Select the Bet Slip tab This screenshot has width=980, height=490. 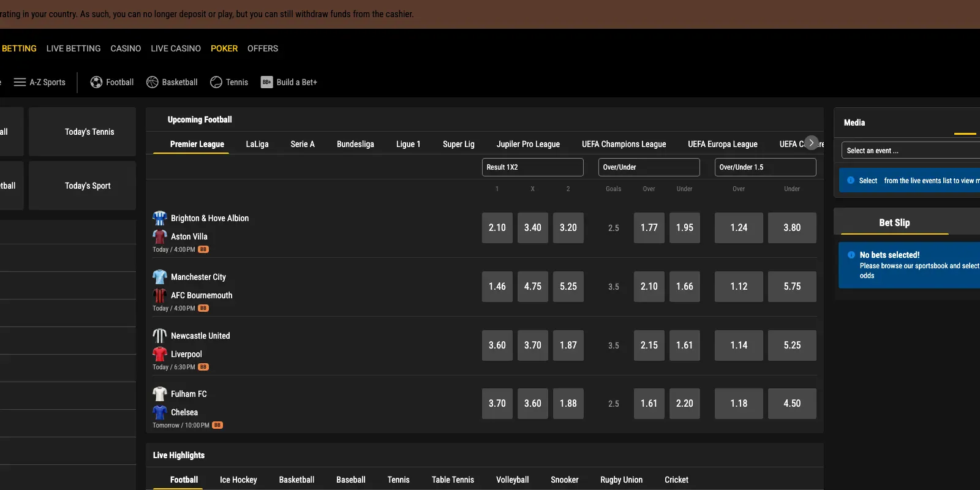click(894, 222)
